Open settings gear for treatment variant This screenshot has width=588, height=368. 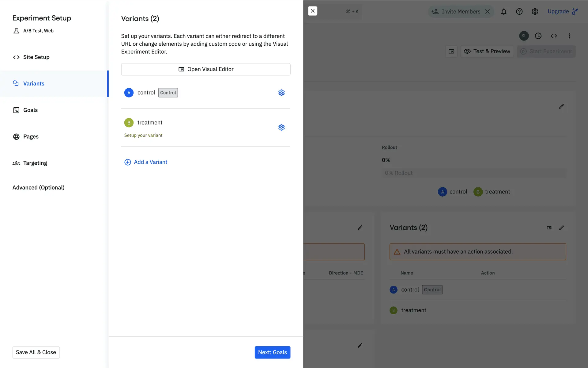tap(281, 127)
